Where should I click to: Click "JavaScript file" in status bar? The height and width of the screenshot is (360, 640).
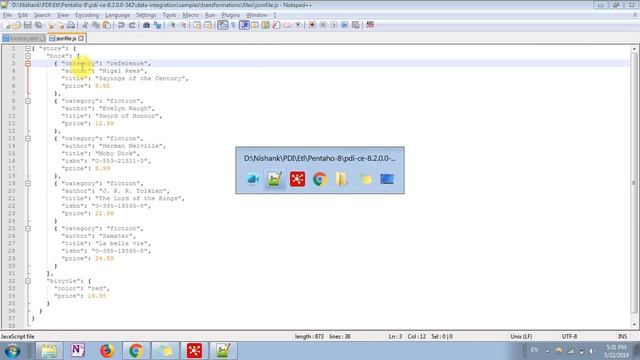(x=18, y=337)
